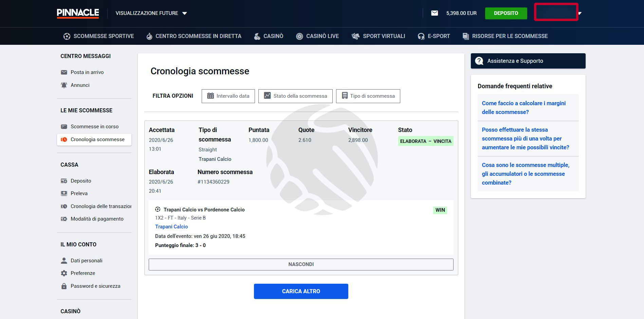The image size is (644, 319).
Task: Click the icon beside Cronologia delle transazioni
Action: pos(64,206)
